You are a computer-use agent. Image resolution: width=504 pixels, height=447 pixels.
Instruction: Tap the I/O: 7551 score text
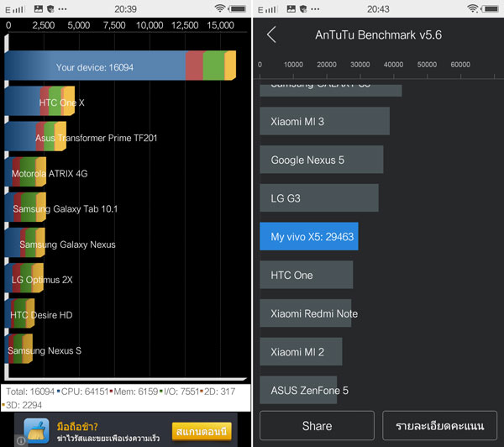point(181,392)
